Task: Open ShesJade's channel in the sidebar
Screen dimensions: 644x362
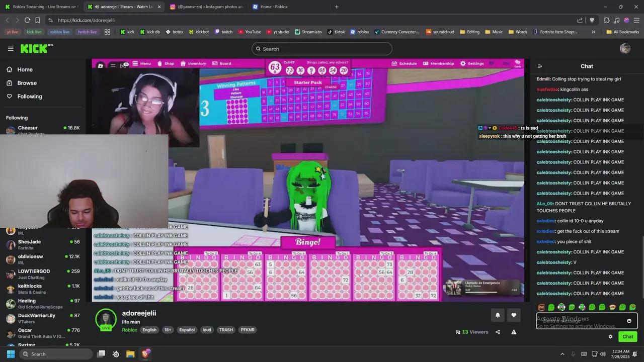Action: pos(43,244)
